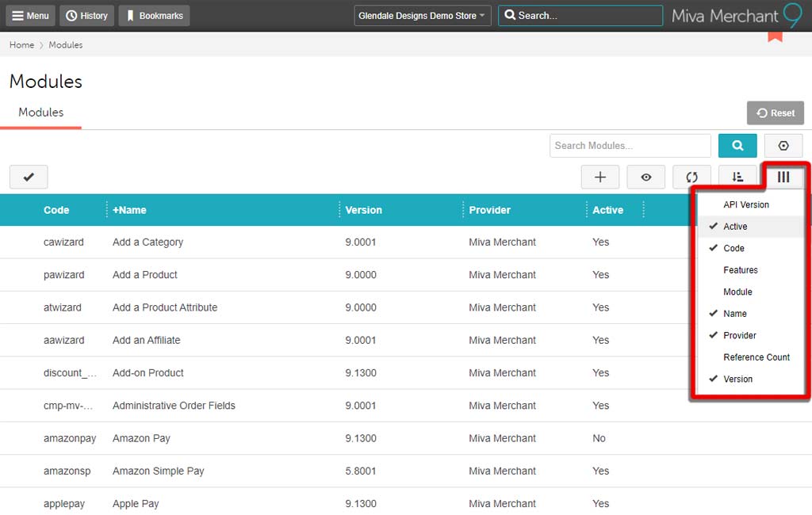
Task: Click the Reset button
Action: 776,113
